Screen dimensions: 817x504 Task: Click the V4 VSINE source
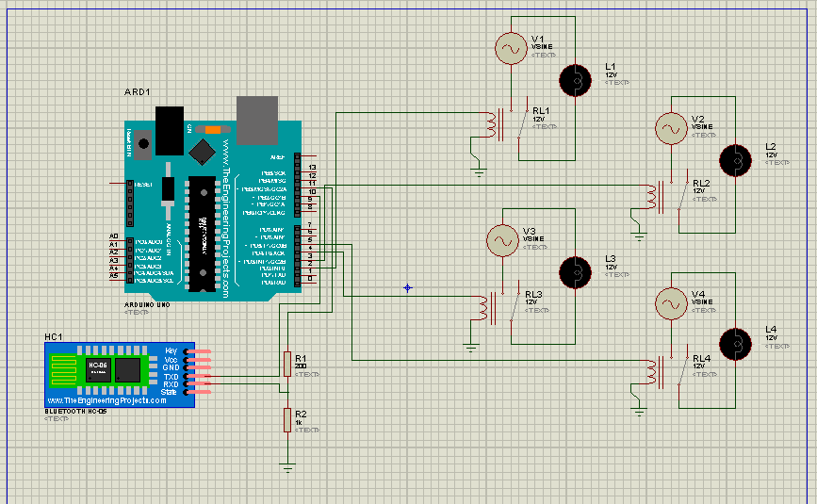tap(671, 304)
